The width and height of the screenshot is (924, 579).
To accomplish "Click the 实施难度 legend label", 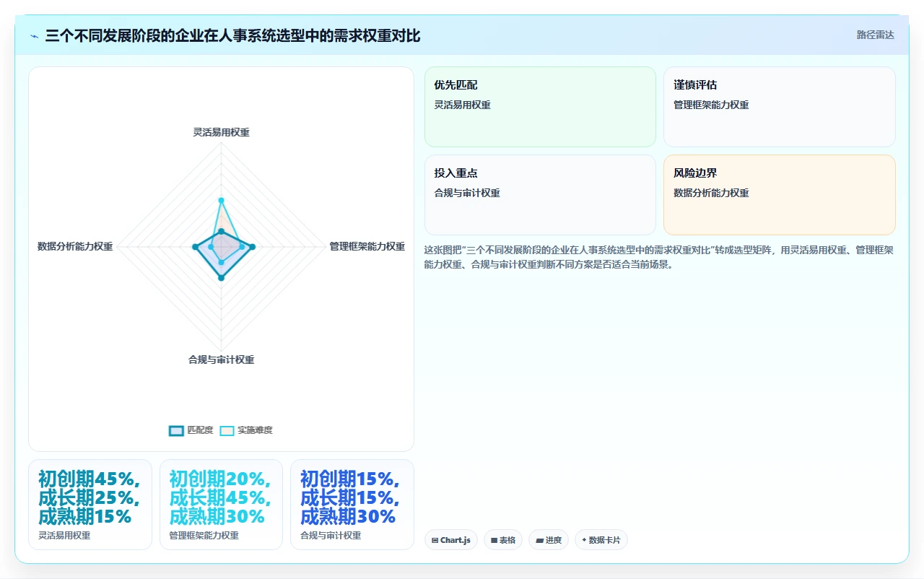I will (255, 430).
